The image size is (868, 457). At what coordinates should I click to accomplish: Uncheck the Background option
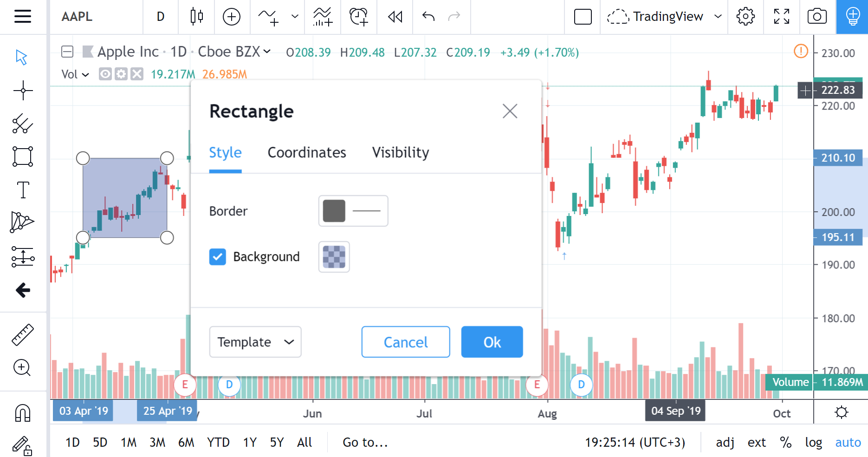point(218,256)
